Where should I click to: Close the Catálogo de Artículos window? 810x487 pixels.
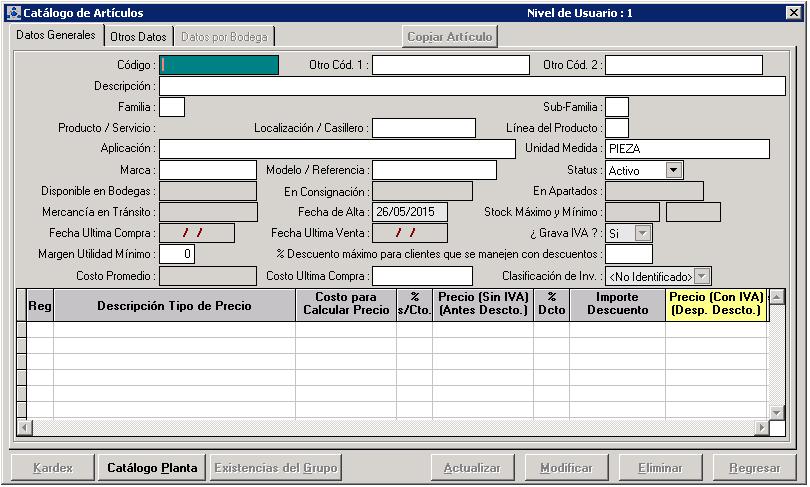point(792,13)
